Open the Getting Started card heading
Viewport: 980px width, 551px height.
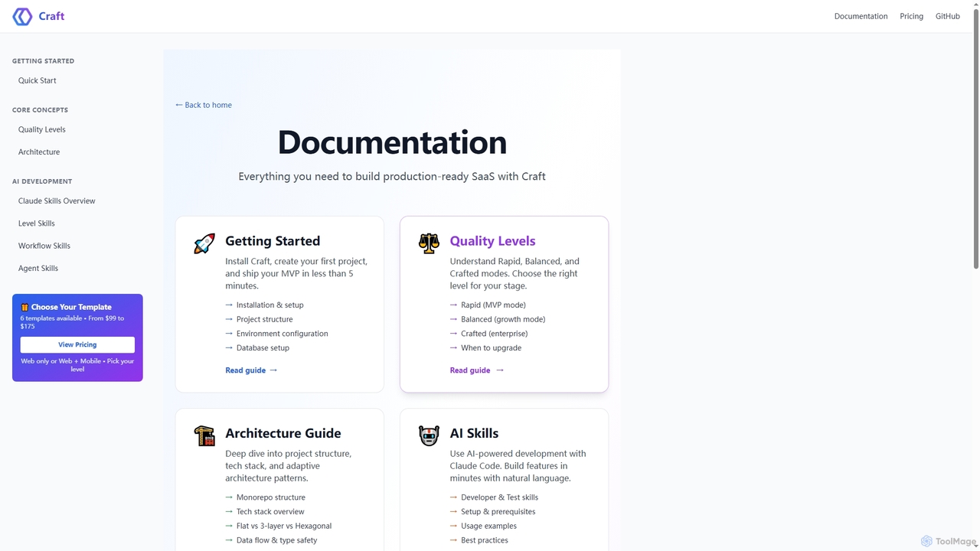point(273,241)
